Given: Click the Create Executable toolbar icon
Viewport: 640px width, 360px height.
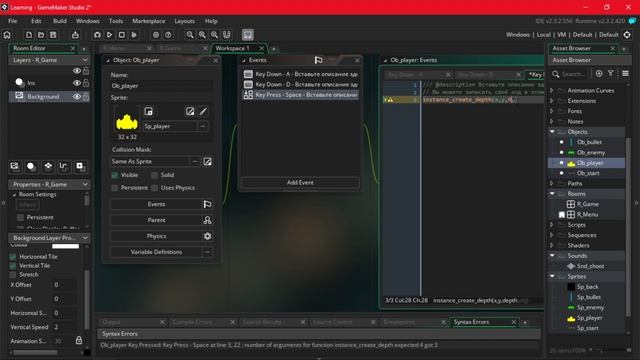Looking at the screenshot, I should pyautogui.click(x=75, y=35).
